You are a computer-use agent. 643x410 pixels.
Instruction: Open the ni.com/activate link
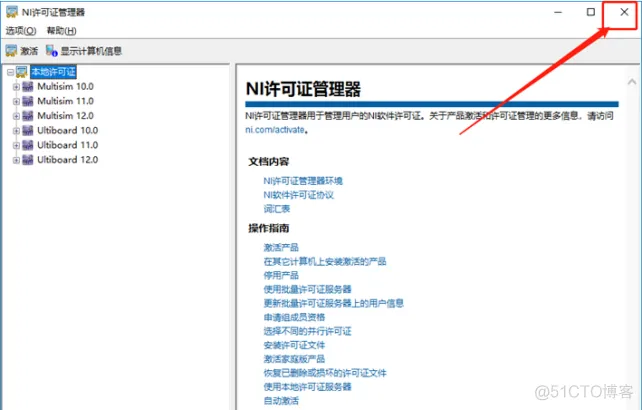pos(275,130)
